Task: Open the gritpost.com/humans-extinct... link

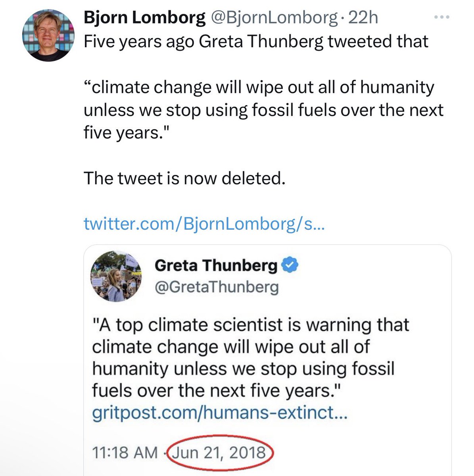Action: pyautogui.click(x=220, y=414)
